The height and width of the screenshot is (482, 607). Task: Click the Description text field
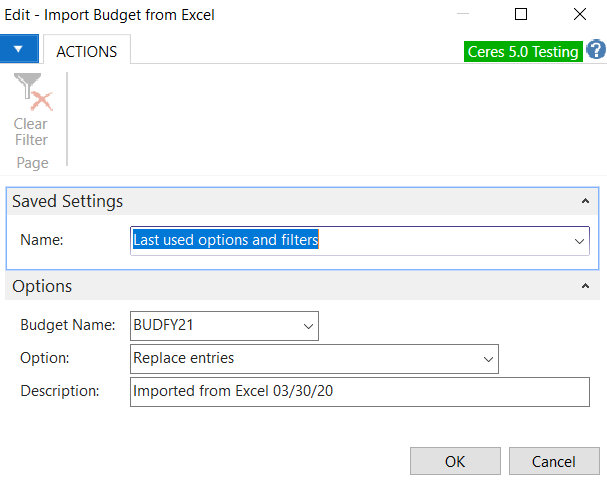(360, 391)
